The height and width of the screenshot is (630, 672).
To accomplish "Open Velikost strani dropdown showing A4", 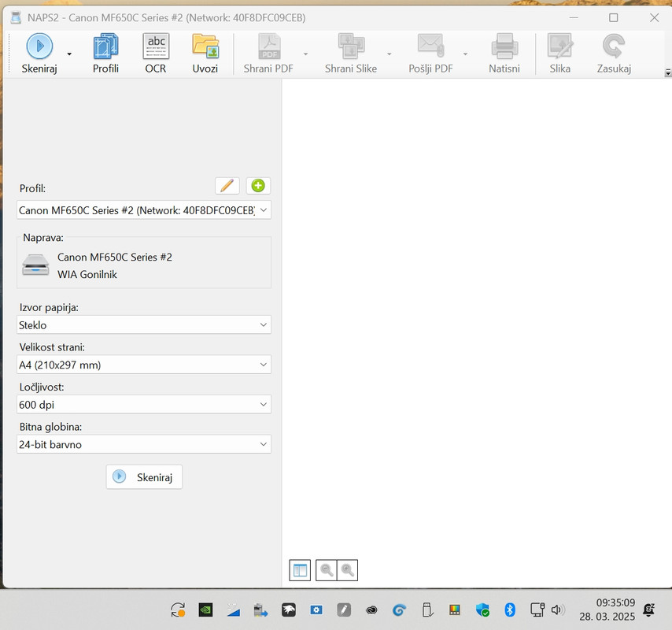I will point(144,365).
